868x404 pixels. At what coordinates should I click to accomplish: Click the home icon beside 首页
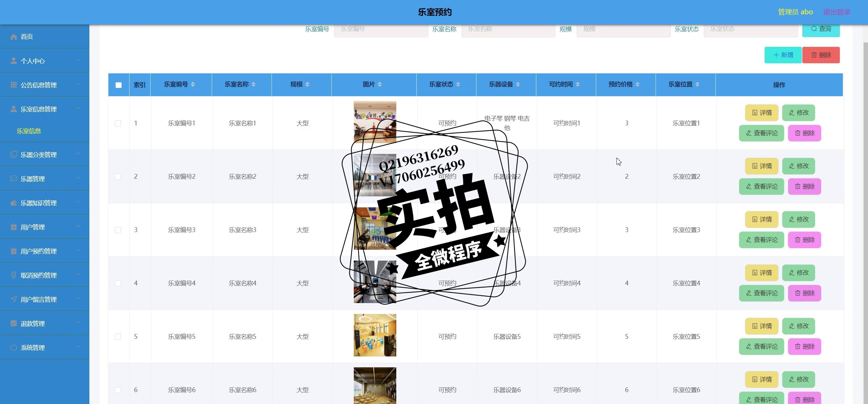click(14, 37)
